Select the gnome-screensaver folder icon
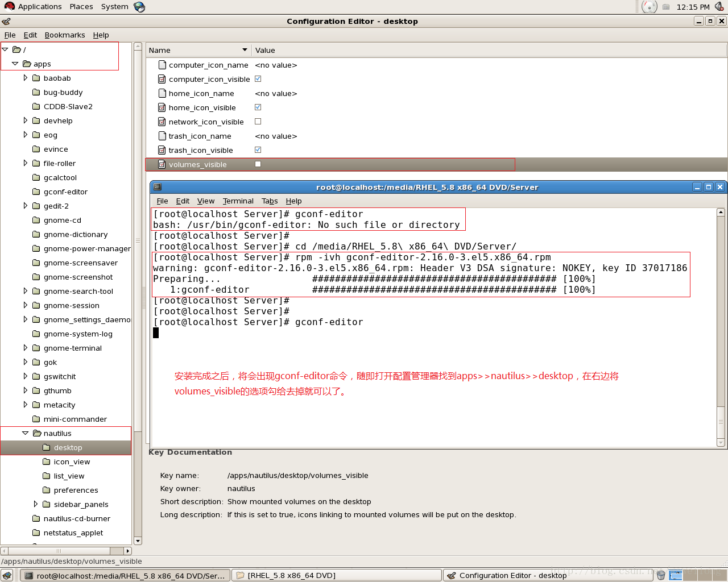The height and width of the screenshot is (582, 728). 36,263
